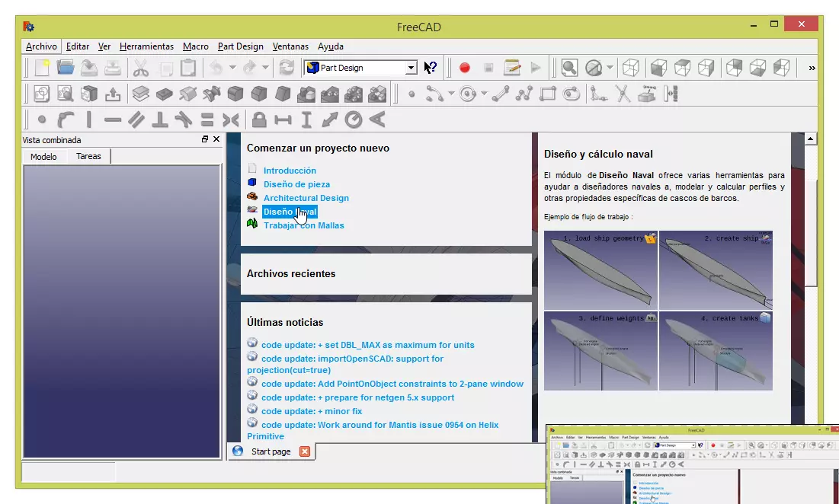Record a new macro
This screenshot has width=839, height=504.
466,68
